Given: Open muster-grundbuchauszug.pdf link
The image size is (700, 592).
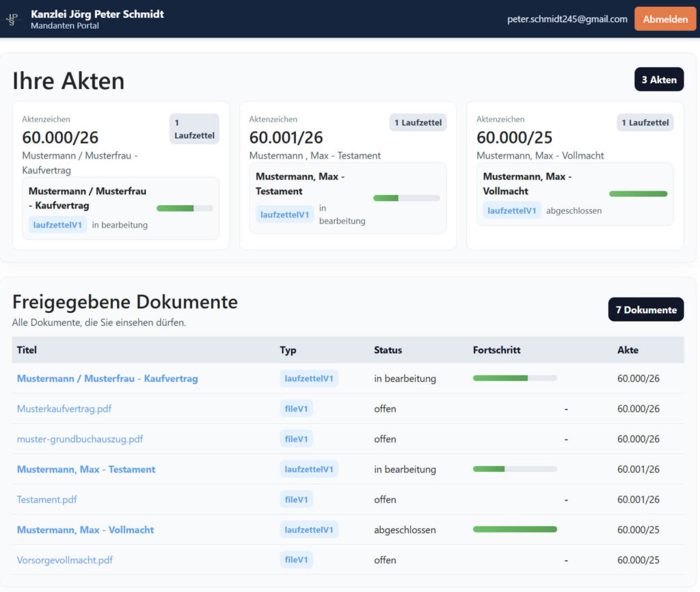Looking at the screenshot, I should pos(79,439).
